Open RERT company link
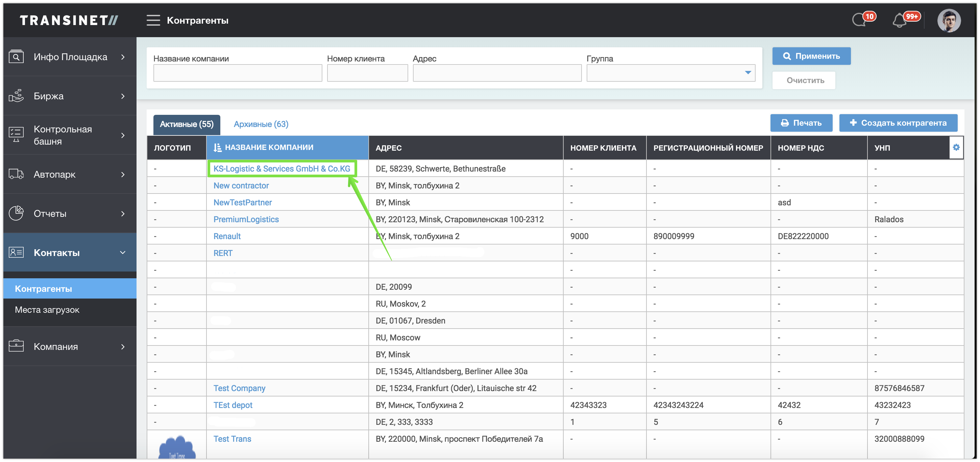The width and height of the screenshot is (980, 462). [x=223, y=253]
